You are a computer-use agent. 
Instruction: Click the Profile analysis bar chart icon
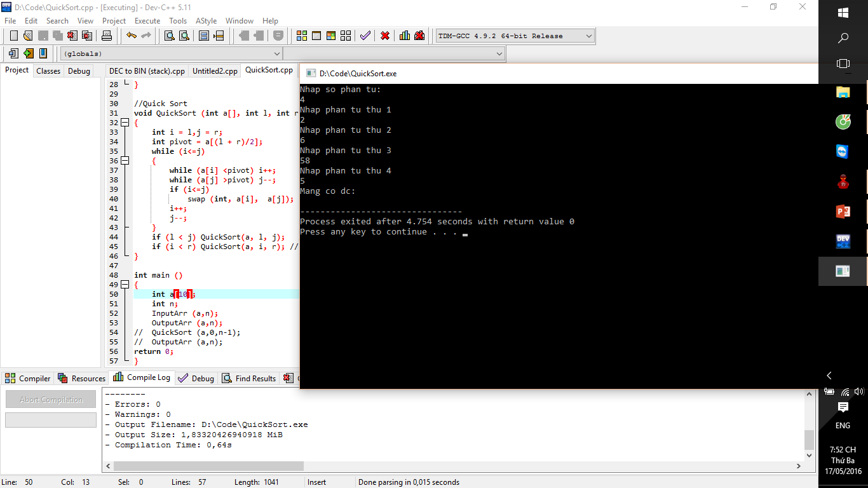404,36
